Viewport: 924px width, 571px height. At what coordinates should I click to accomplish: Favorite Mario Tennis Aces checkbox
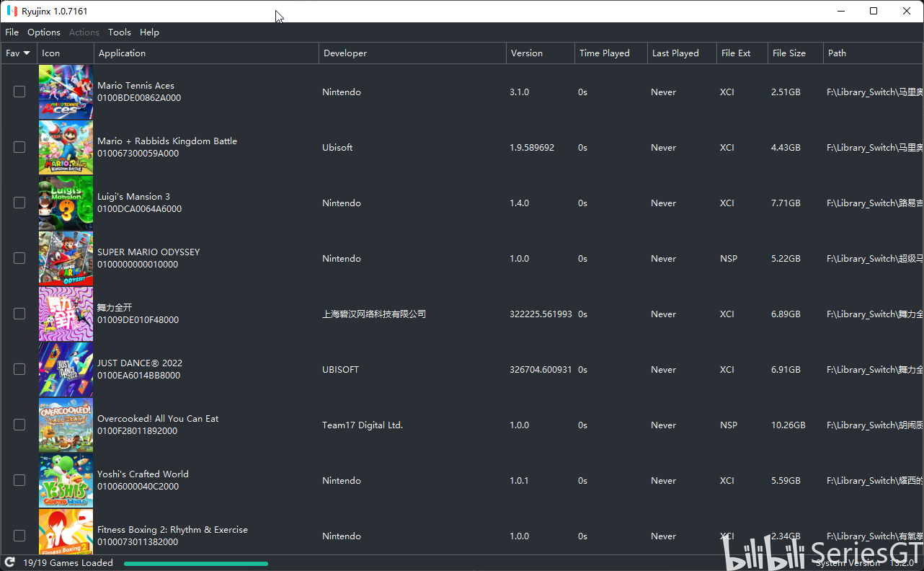pos(19,92)
